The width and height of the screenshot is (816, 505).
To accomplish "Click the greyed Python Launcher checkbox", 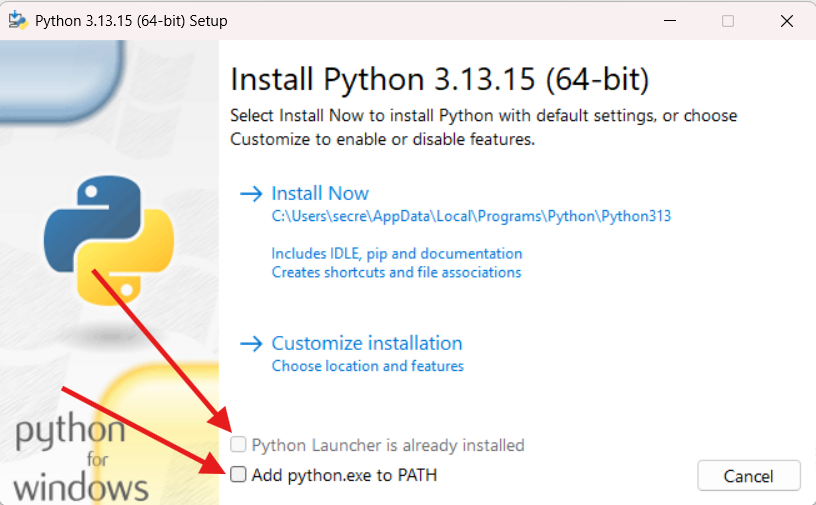I will coord(238,445).
